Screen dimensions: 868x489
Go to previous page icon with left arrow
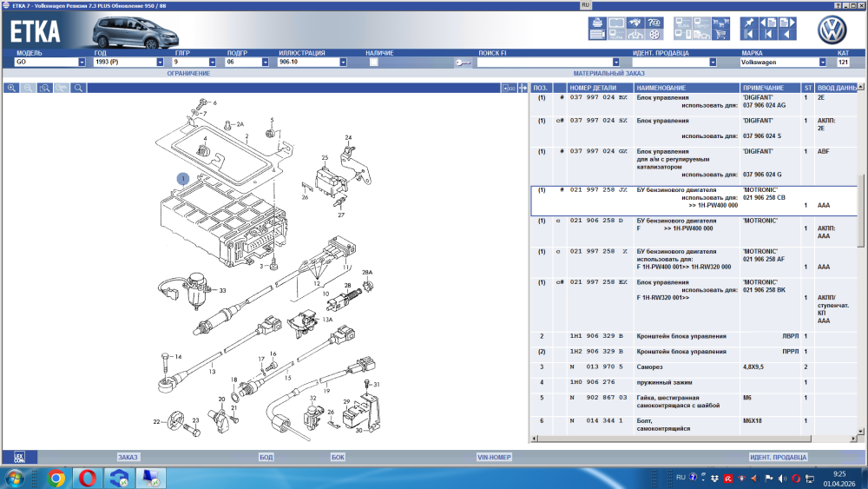(x=768, y=23)
